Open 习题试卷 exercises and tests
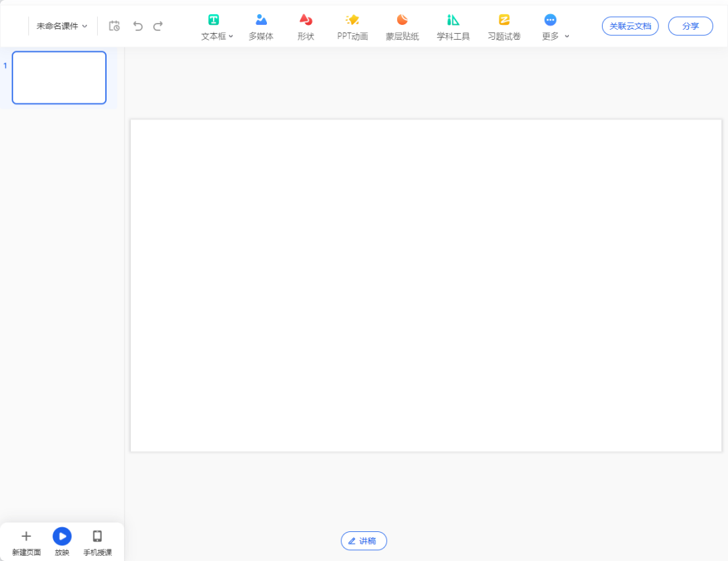This screenshot has height=561, width=728. (x=504, y=26)
